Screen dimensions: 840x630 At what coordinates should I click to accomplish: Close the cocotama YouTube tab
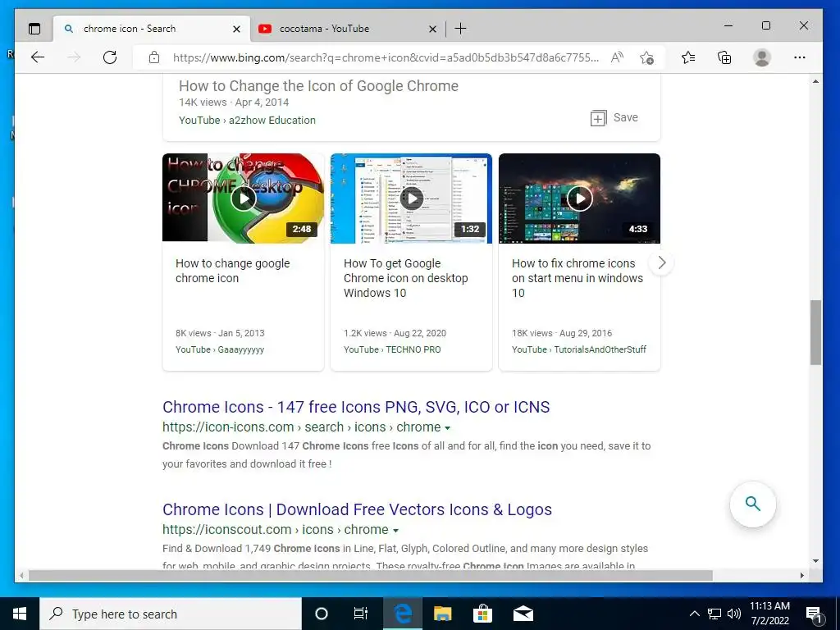pyautogui.click(x=432, y=29)
